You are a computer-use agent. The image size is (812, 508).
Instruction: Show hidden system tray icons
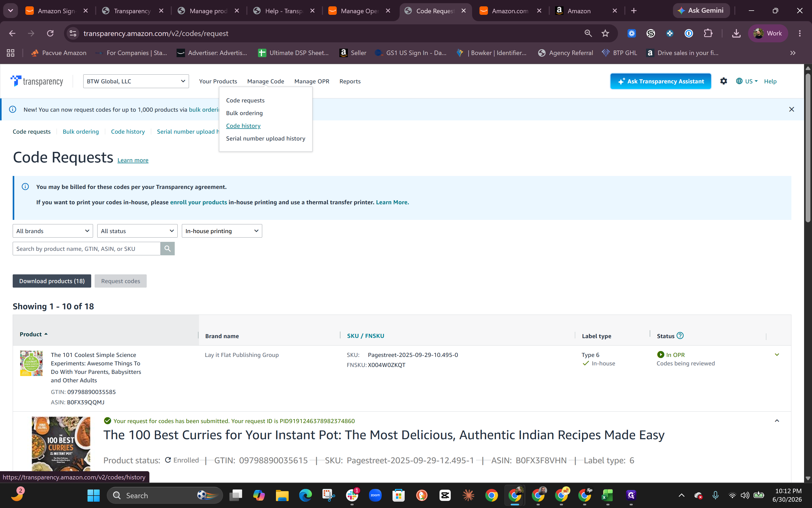click(681, 495)
